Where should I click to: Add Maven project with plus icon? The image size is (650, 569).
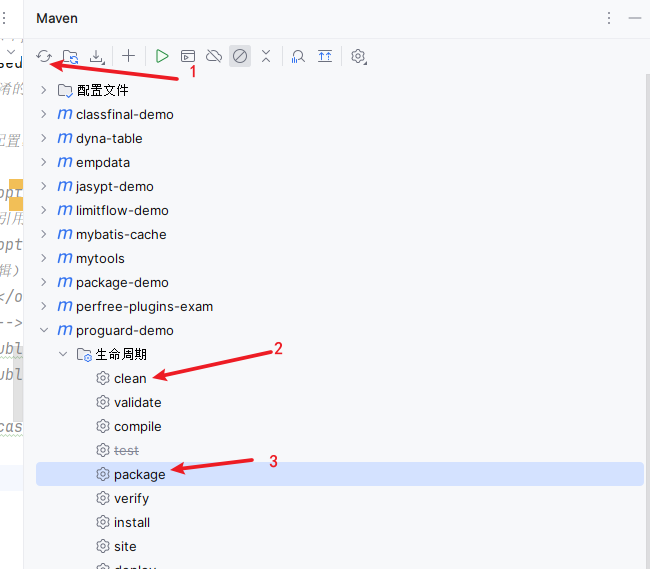(129, 56)
